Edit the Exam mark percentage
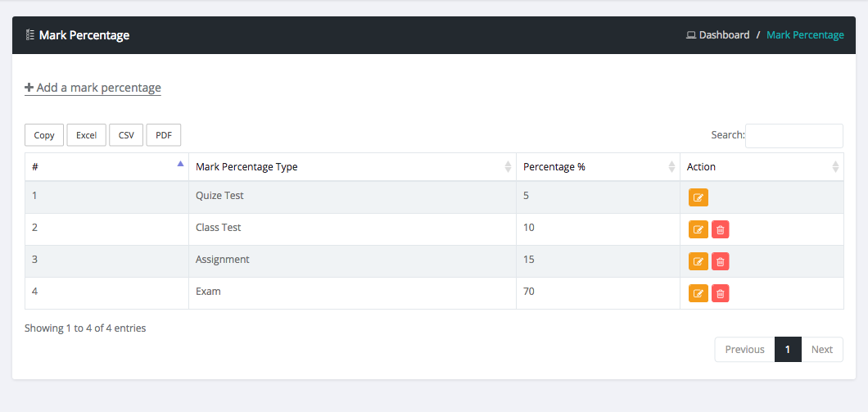Screen dimensions: 868x412 tap(698, 293)
